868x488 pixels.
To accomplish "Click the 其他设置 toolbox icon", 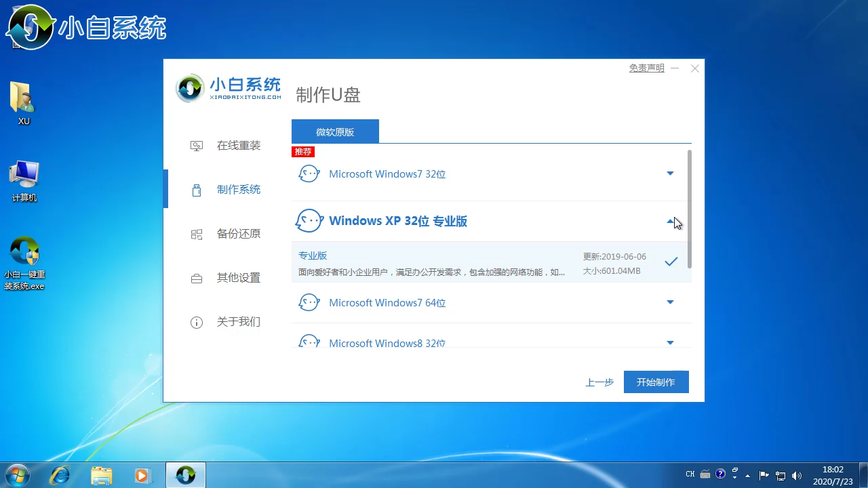I will coord(197,279).
